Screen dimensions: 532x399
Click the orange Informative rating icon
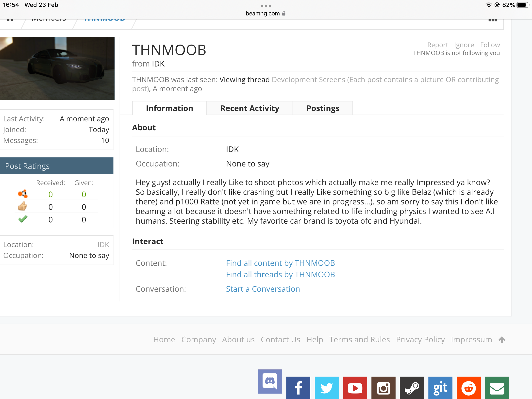[23, 194]
